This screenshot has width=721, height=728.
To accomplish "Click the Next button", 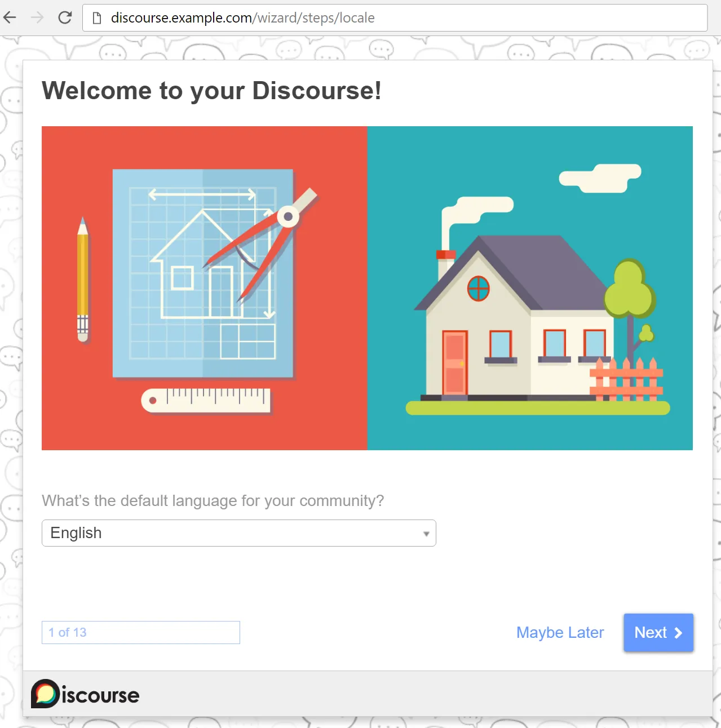I will [658, 633].
